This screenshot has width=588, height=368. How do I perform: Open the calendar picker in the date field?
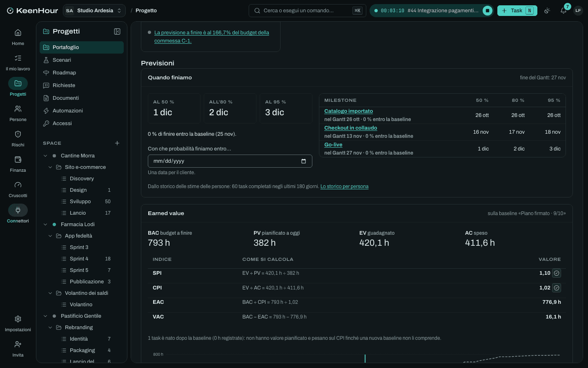click(303, 161)
